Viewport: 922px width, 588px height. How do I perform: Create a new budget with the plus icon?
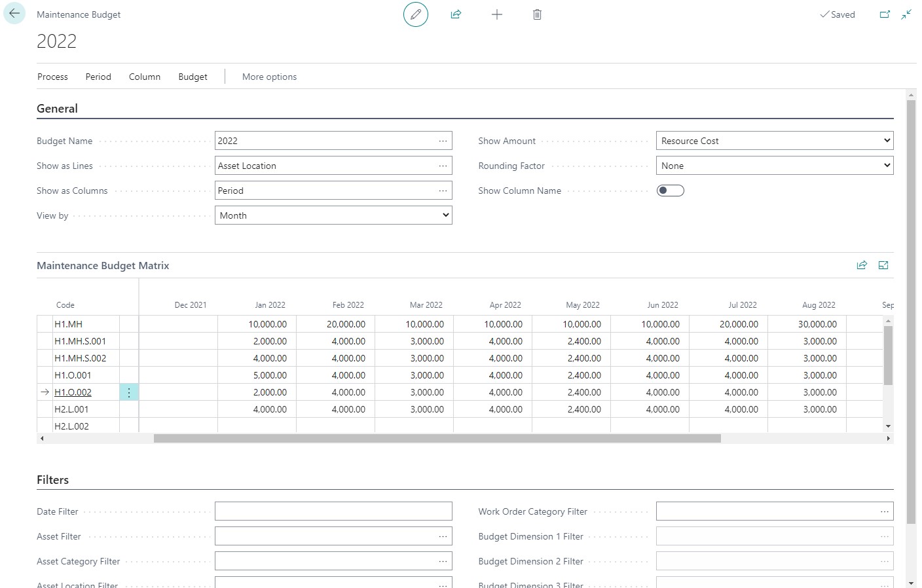(x=497, y=14)
